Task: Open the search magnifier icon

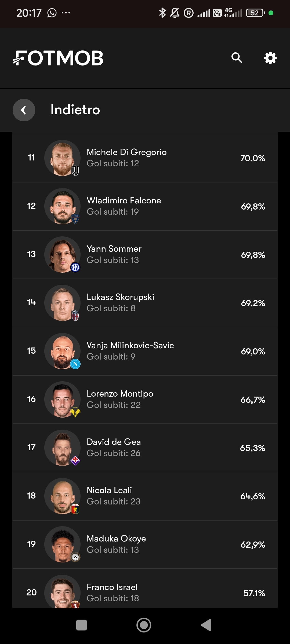Action: pos(237,58)
